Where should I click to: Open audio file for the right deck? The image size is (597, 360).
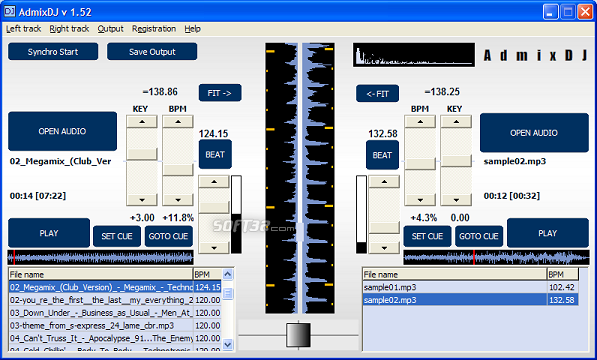(x=534, y=133)
